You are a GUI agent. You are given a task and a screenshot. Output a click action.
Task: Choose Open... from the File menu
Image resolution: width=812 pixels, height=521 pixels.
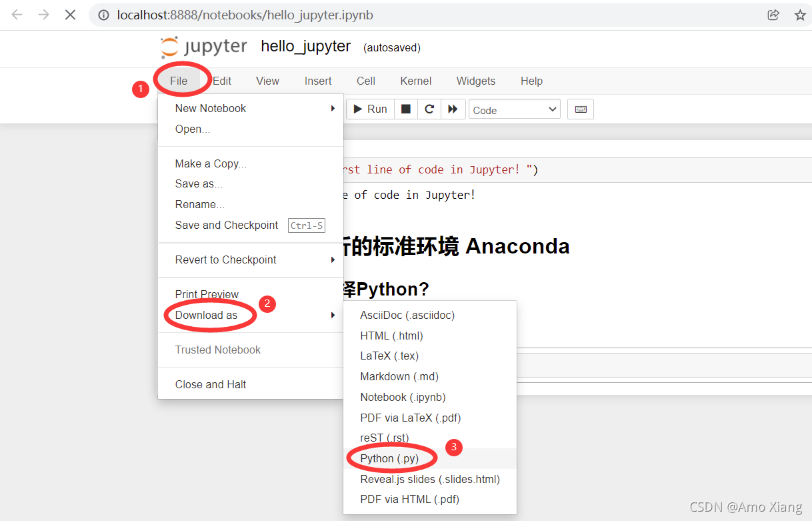click(251, 129)
